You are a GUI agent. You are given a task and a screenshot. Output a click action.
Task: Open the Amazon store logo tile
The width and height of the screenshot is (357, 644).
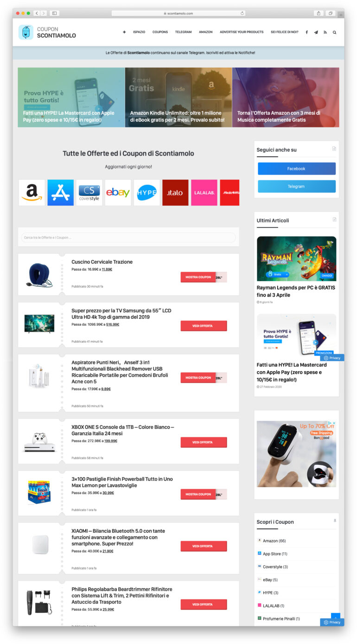click(32, 193)
